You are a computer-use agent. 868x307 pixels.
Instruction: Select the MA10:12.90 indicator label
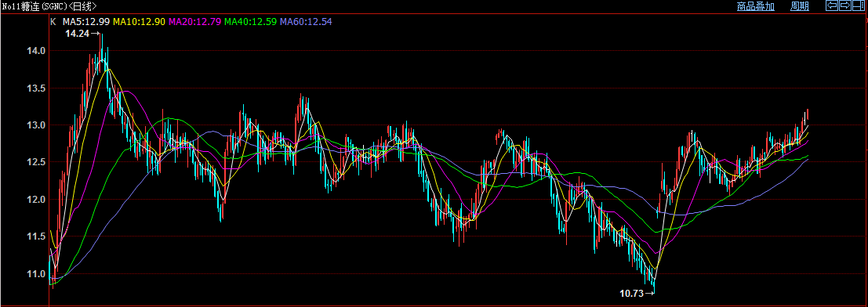(140, 22)
